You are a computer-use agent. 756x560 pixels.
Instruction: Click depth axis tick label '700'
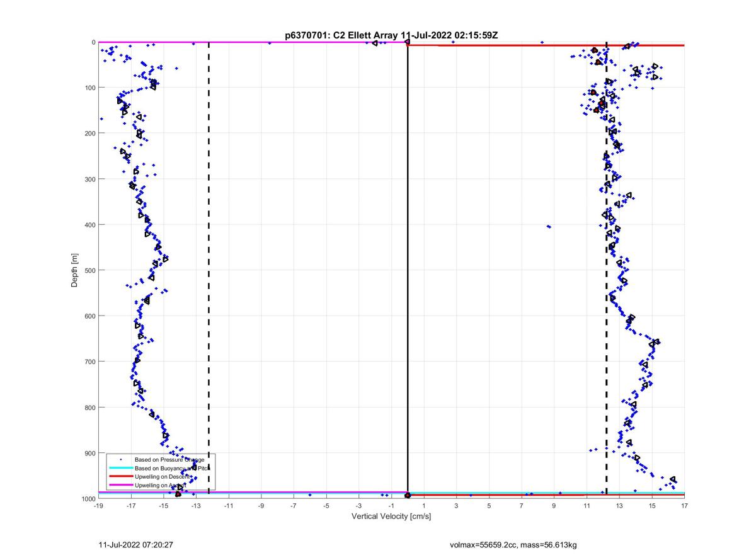tap(90, 362)
